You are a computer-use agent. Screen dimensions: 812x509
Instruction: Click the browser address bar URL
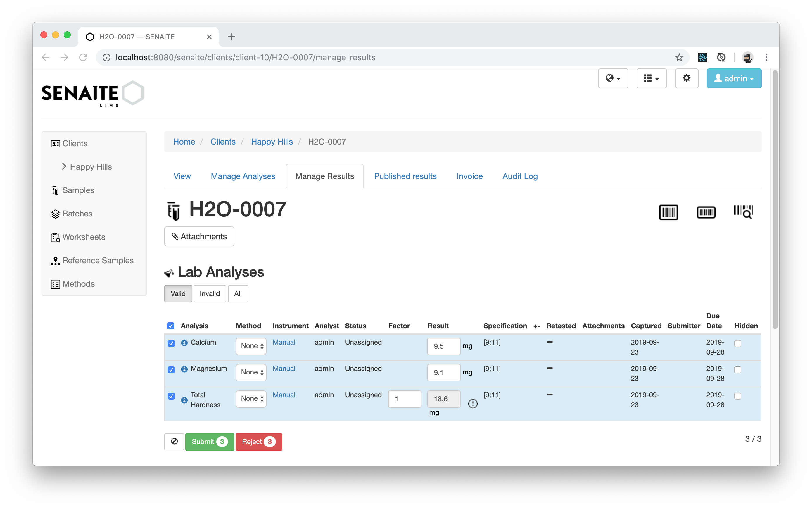[x=246, y=57]
